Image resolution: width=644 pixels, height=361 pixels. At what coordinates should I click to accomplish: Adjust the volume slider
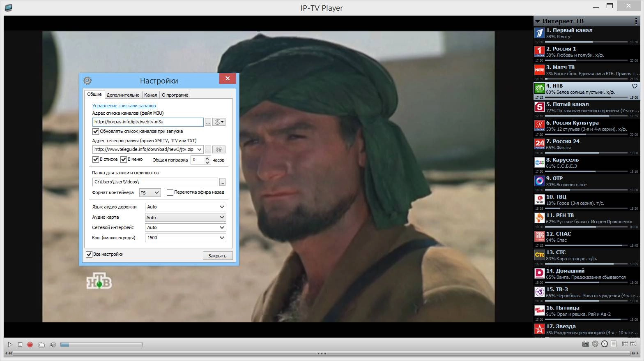coord(101,345)
